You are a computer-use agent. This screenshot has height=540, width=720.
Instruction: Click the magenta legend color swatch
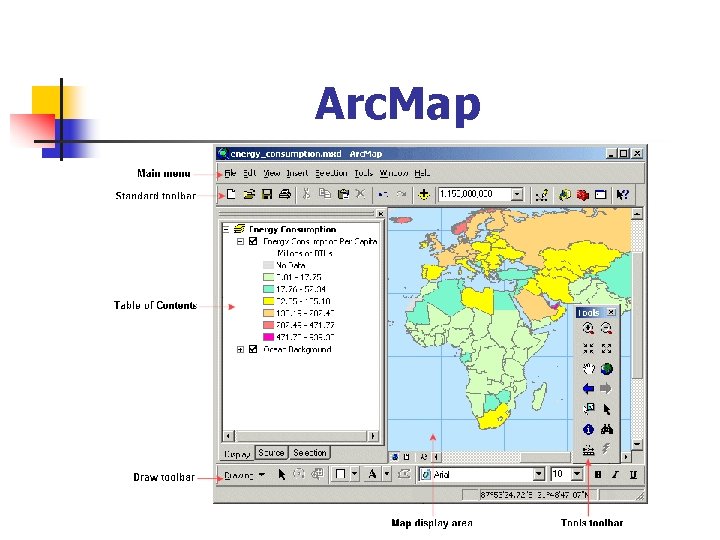268,337
